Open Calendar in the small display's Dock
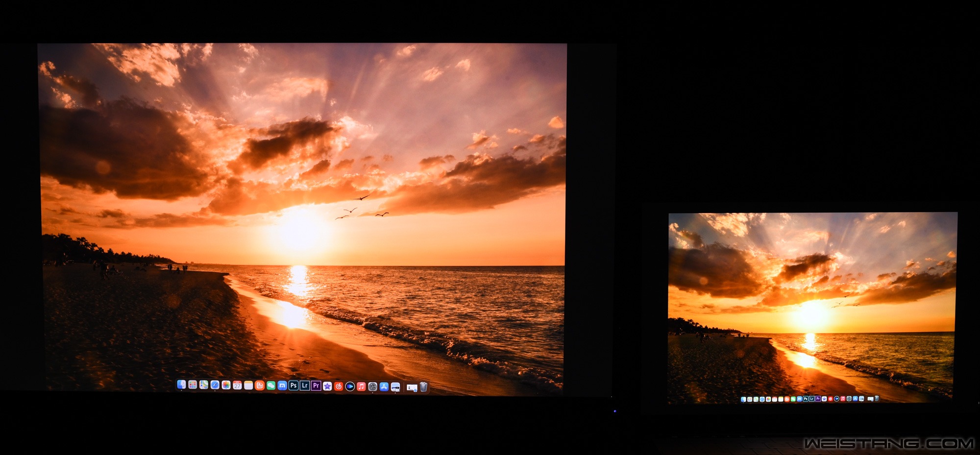This screenshot has height=455, width=980. pos(775,399)
